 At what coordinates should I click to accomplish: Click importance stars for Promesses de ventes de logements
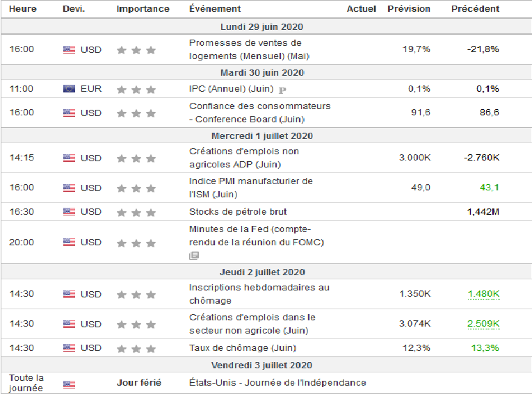click(136, 49)
